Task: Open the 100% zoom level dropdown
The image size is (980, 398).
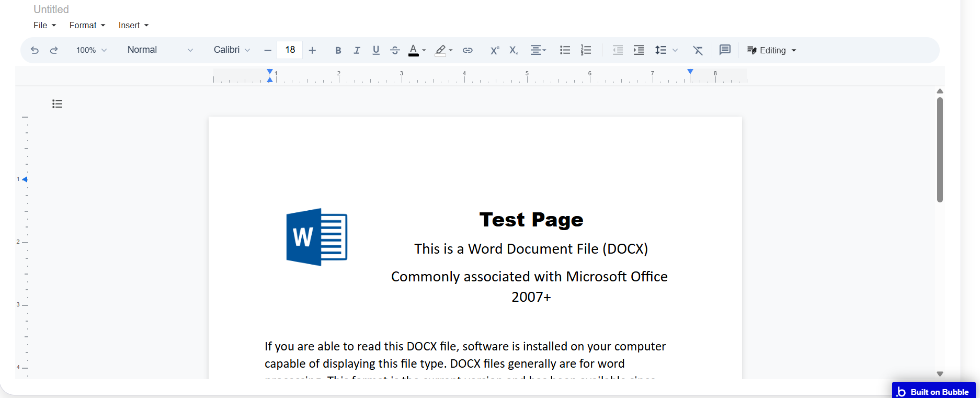Action: coord(91,50)
